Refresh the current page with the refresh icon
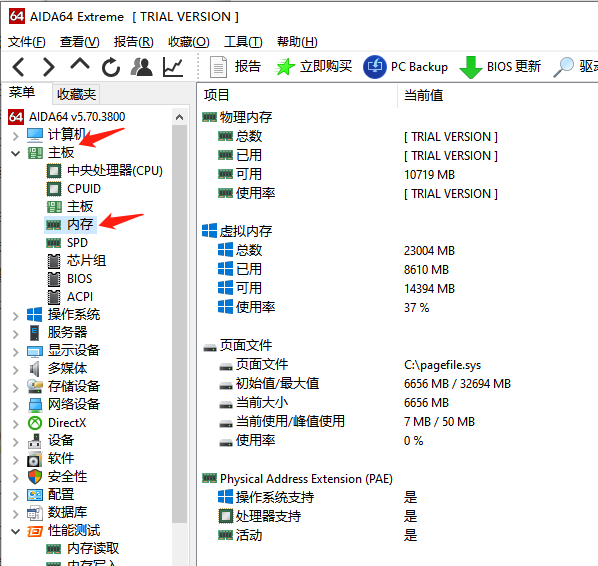This screenshot has height=566, width=598. [x=111, y=67]
